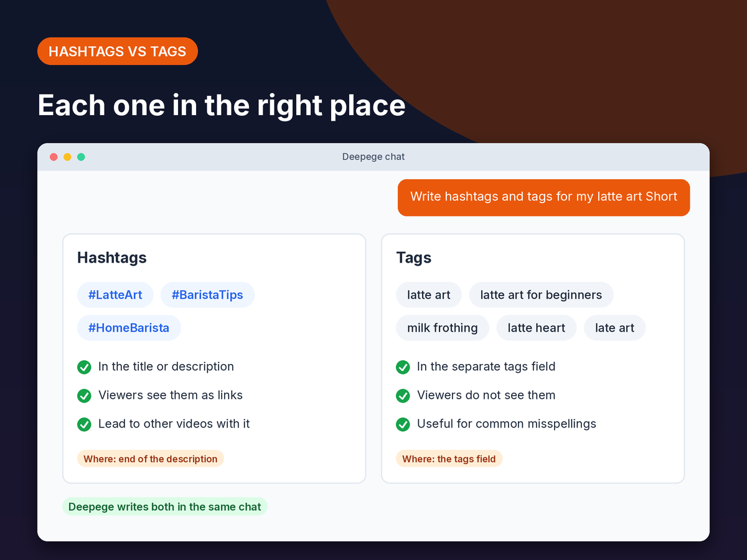Screen dimensions: 747x560
Task: Click check icon beside 'Viewers do not see them'
Action: [403, 396]
